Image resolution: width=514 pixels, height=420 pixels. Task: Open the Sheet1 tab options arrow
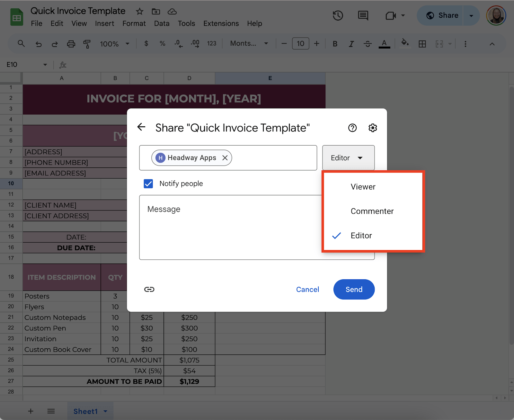[105, 411]
